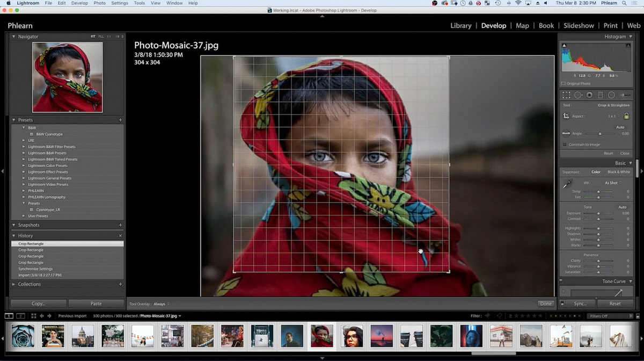
Task: Switch to the Library module
Action: coord(460,25)
